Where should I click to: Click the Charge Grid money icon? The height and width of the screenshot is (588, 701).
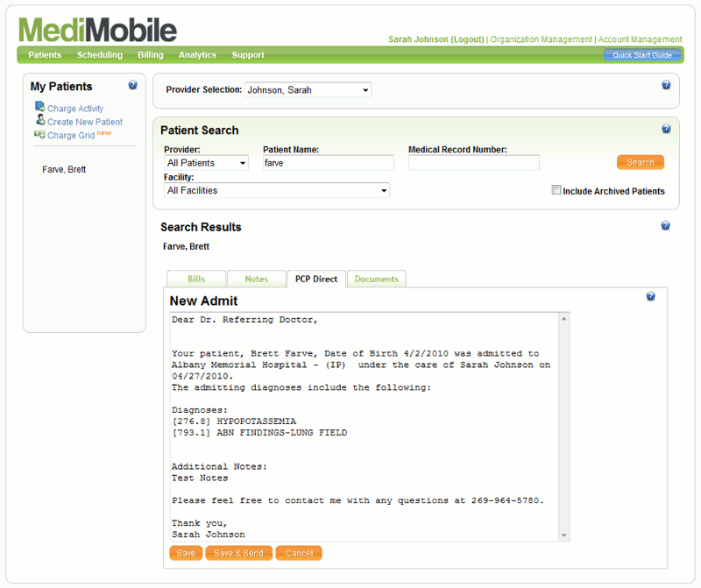click(x=39, y=134)
